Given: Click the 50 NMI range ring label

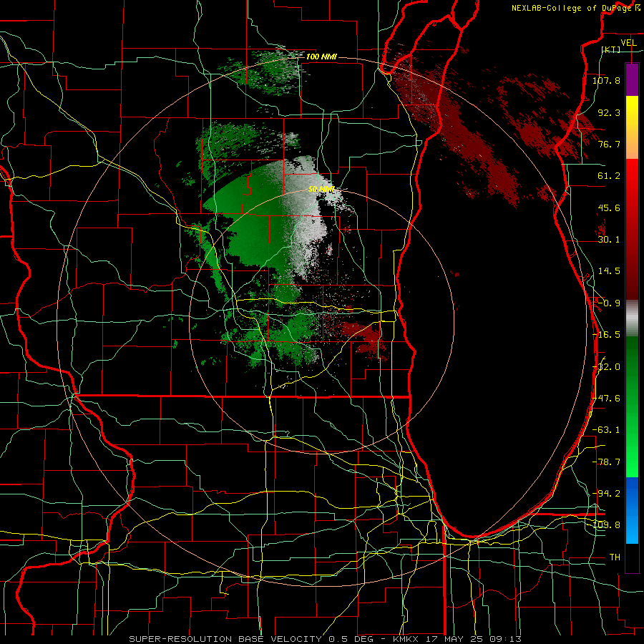Looking at the screenshot, I should (321, 190).
